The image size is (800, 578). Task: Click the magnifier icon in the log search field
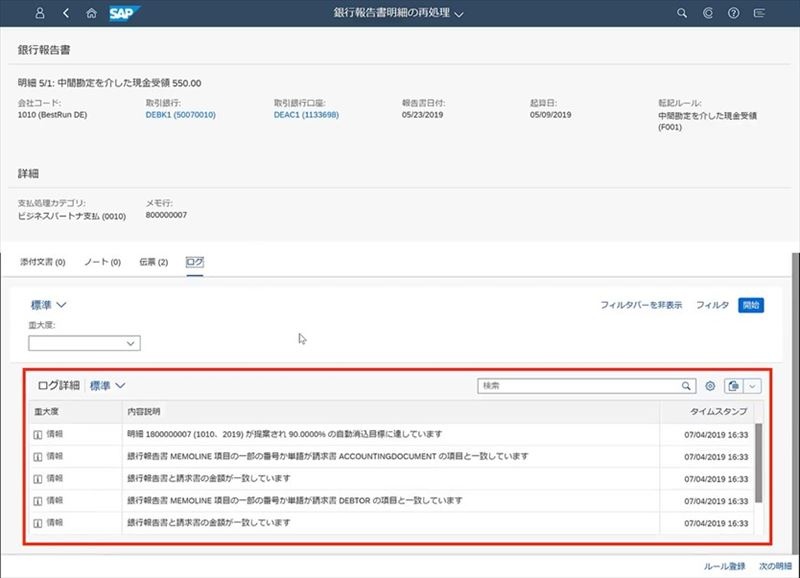687,386
